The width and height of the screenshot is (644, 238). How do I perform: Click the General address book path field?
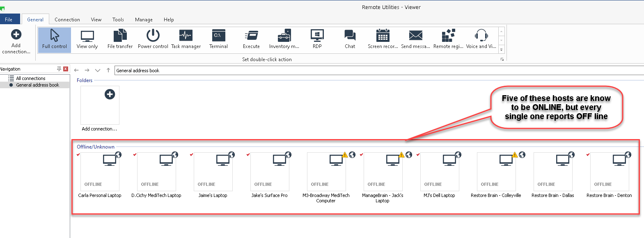[x=369, y=71]
